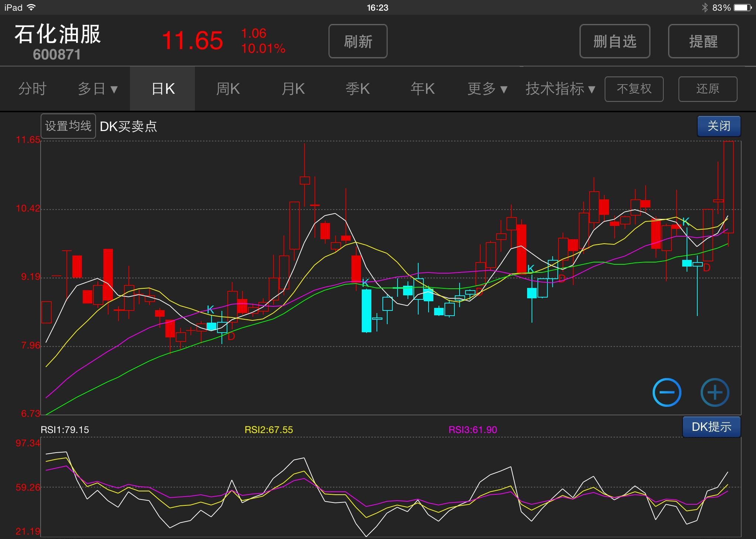Toggle 还原 restore option

(x=708, y=89)
